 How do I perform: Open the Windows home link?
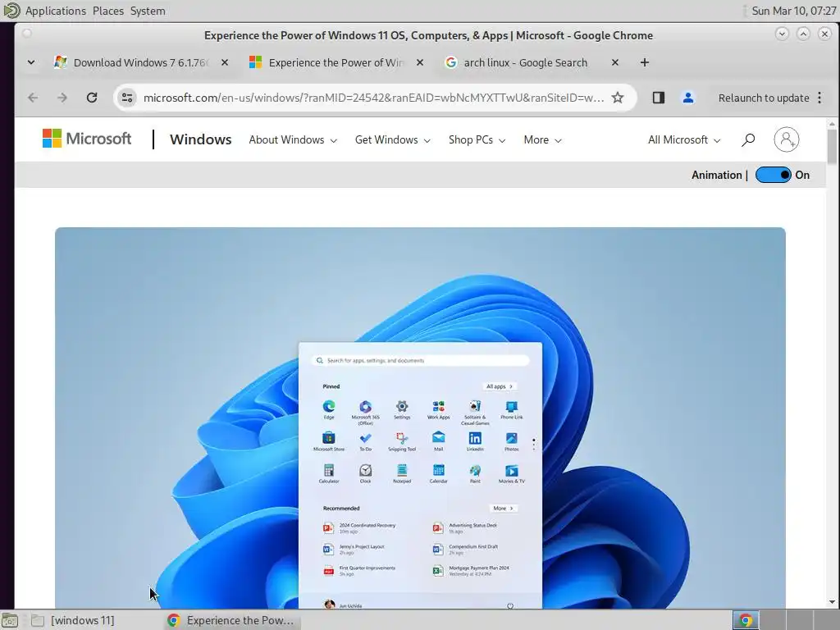200,139
